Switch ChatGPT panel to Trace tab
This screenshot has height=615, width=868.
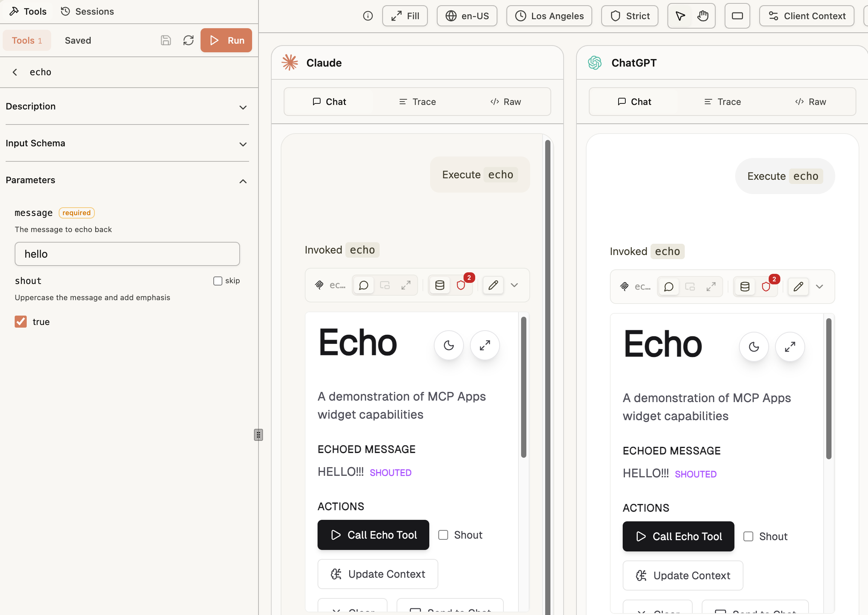point(722,102)
